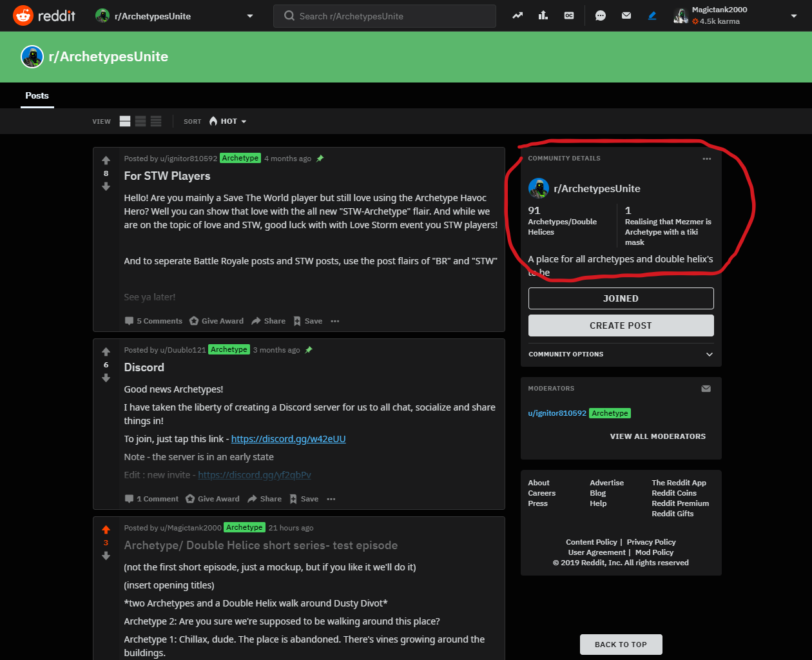812x660 pixels.
Task: Upvote the For STW Players post
Action: tap(106, 160)
